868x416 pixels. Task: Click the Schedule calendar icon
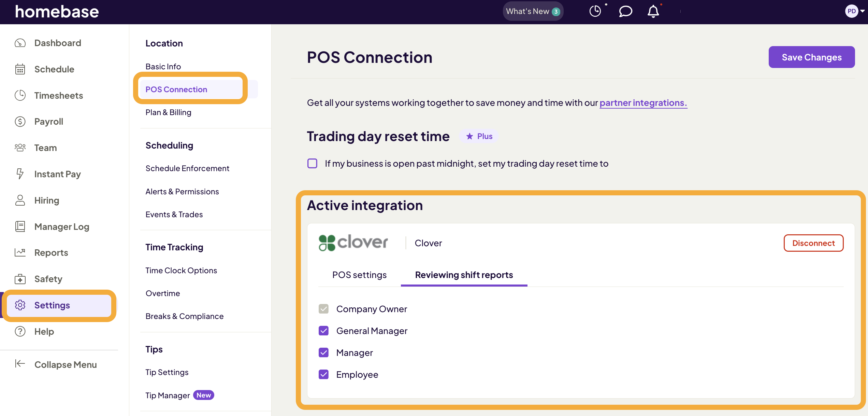[20, 69]
